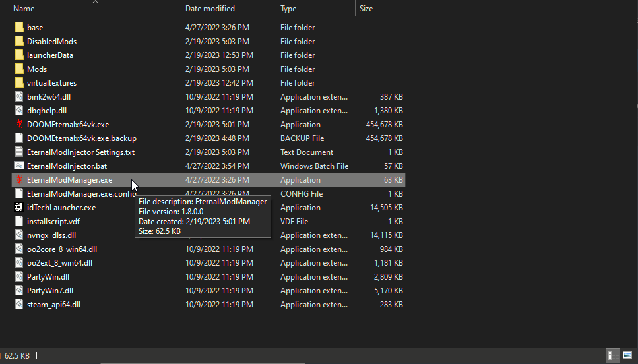
Task: Click the PartyWin.dll file icon
Action: (18, 276)
